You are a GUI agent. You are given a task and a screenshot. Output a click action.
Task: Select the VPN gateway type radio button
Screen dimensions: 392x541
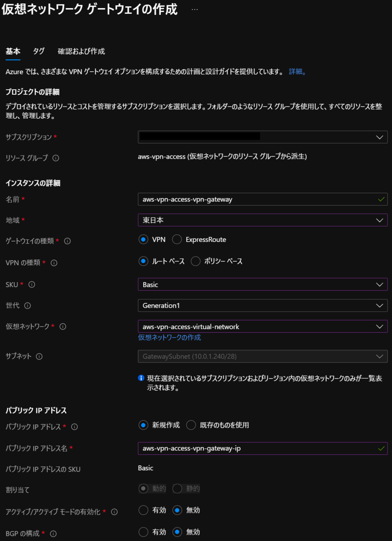(x=143, y=239)
